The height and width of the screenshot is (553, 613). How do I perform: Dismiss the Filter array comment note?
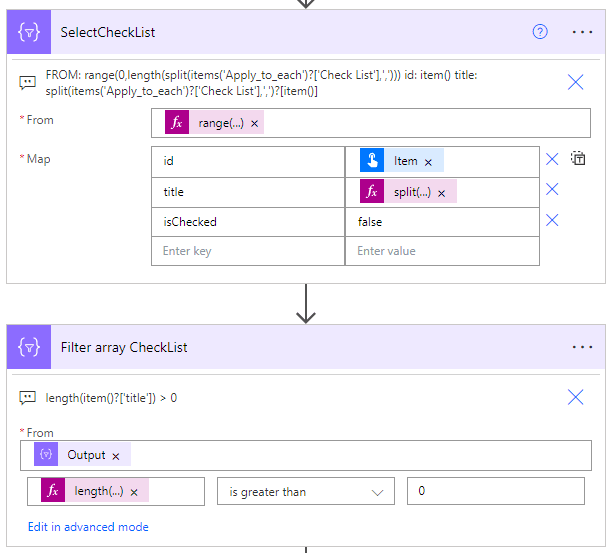tap(576, 397)
